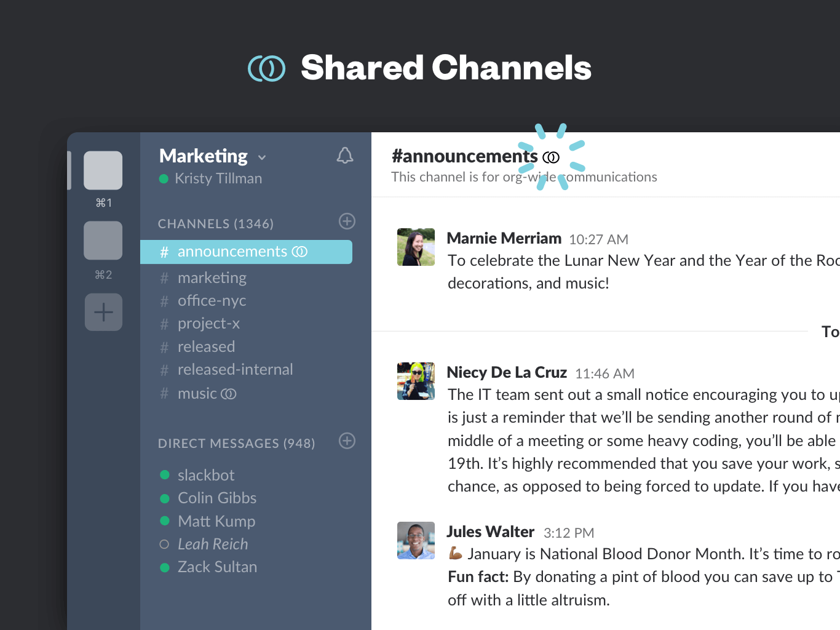The width and height of the screenshot is (840, 630).
Task: Click the first workspace thumbnail above ⌘1
Action: (103, 170)
